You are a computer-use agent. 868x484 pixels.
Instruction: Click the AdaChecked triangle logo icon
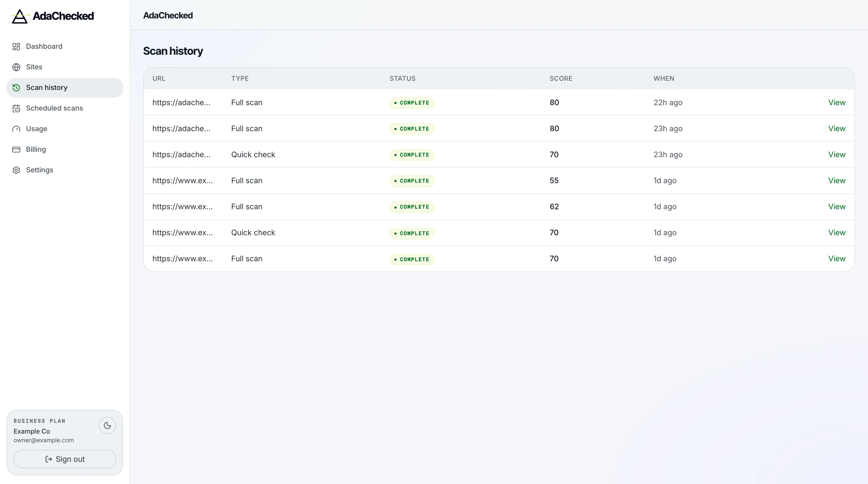(20, 16)
